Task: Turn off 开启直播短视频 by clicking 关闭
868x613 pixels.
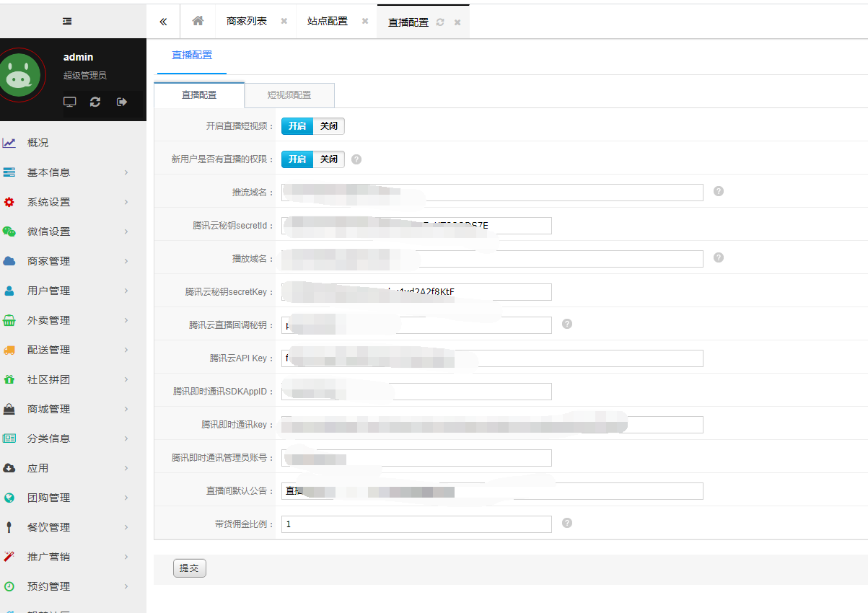Action: click(329, 125)
